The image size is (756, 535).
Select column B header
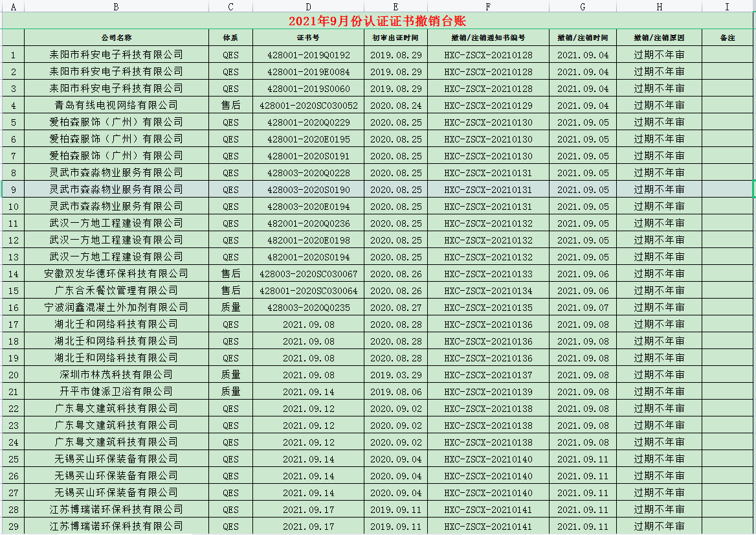pyautogui.click(x=117, y=6)
